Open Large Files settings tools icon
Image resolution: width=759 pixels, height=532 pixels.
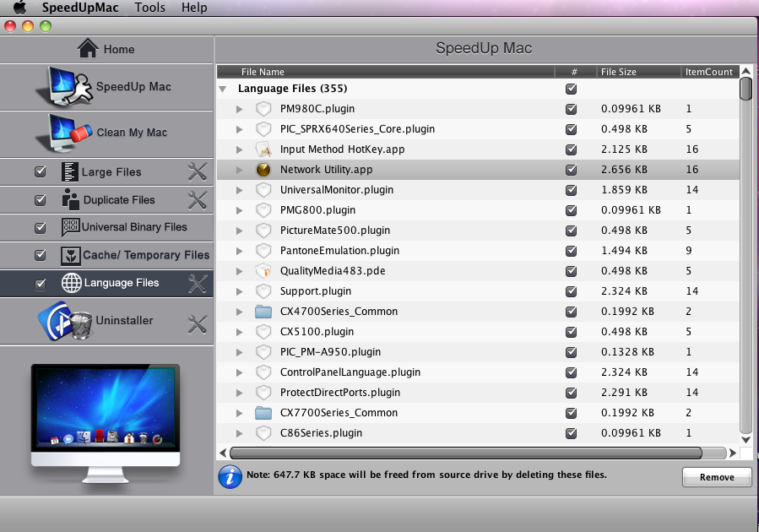click(198, 172)
